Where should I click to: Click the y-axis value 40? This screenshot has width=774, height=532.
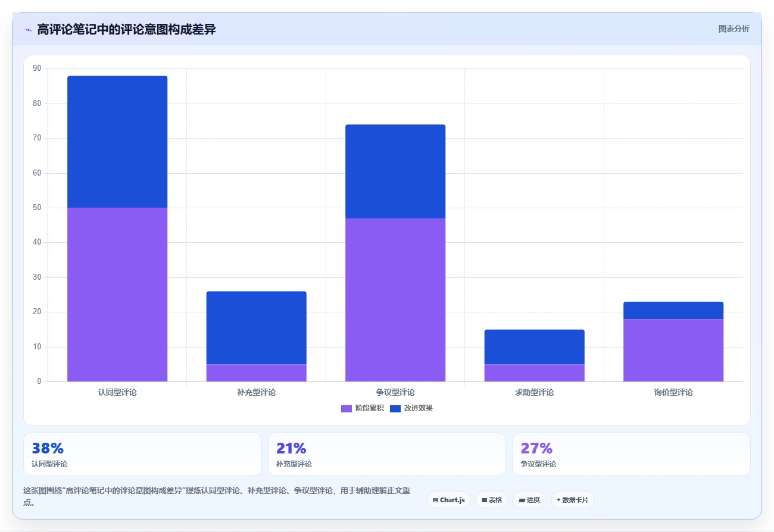[37, 242]
